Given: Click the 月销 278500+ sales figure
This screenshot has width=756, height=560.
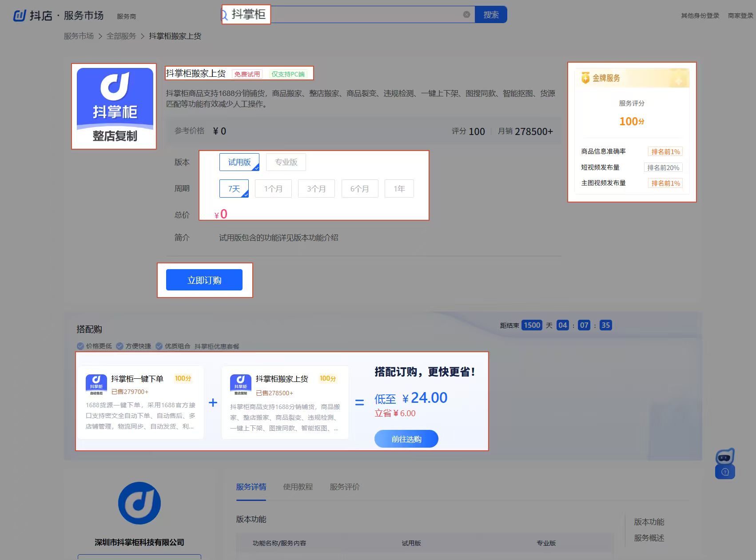Looking at the screenshot, I should click(525, 131).
